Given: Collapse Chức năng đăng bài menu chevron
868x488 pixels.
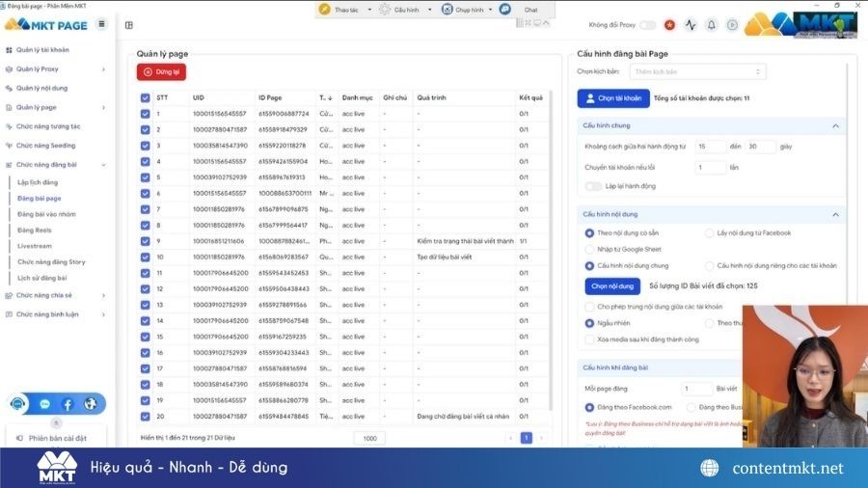Looking at the screenshot, I should 103,165.
